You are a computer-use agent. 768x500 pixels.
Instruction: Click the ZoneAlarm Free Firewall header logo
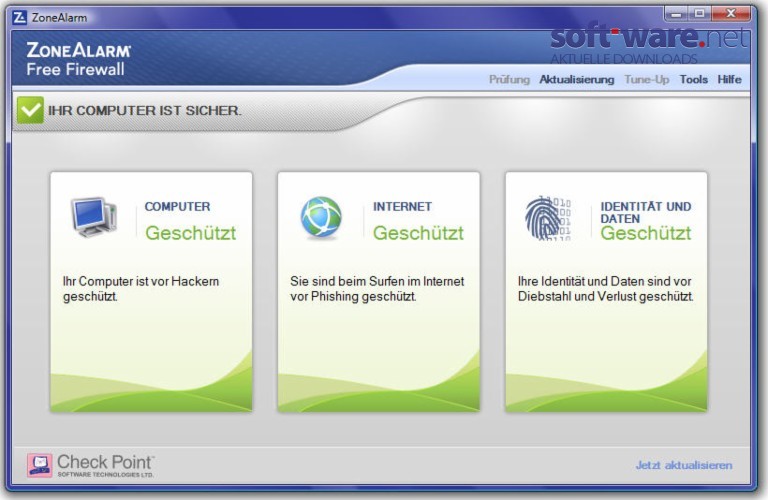(x=78, y=59)
